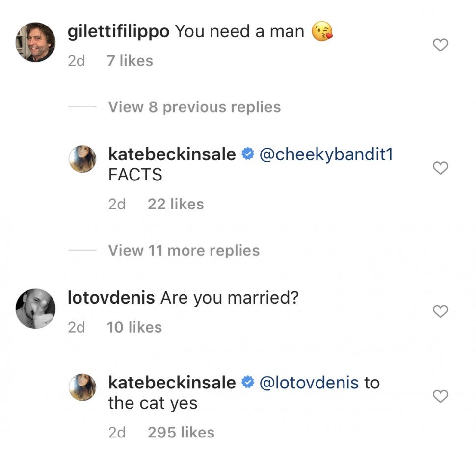This screenshot has height=463, width=476.
Task: Like gilettifilippo's "You need a man" comment
Action: pyautogui.click(x=441, y=46)
